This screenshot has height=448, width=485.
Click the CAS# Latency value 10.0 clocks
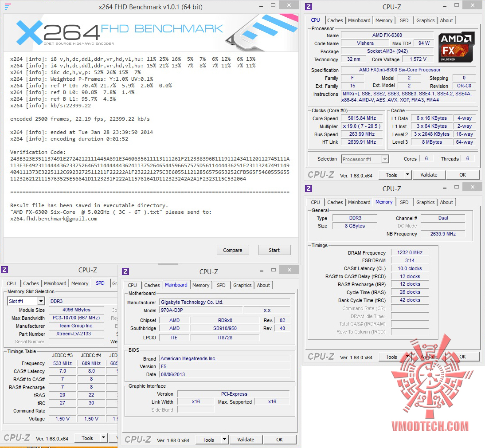(410, 268)
